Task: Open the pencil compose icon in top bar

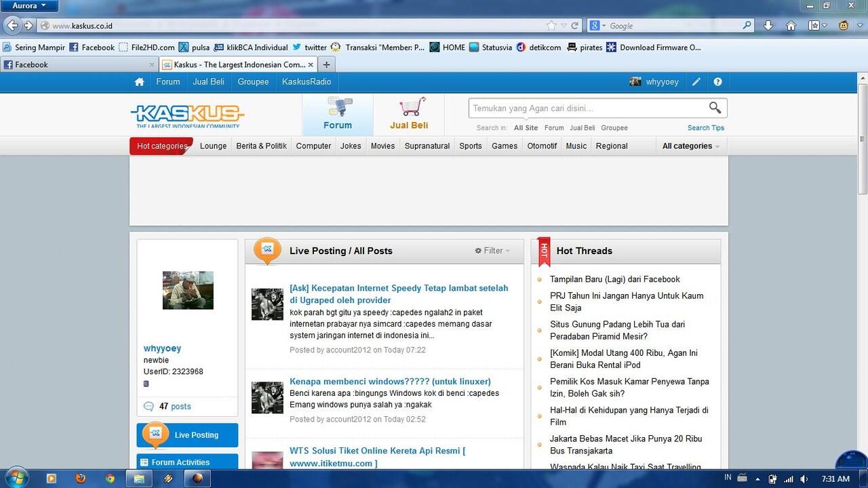Action: click(x=696, y=82)
